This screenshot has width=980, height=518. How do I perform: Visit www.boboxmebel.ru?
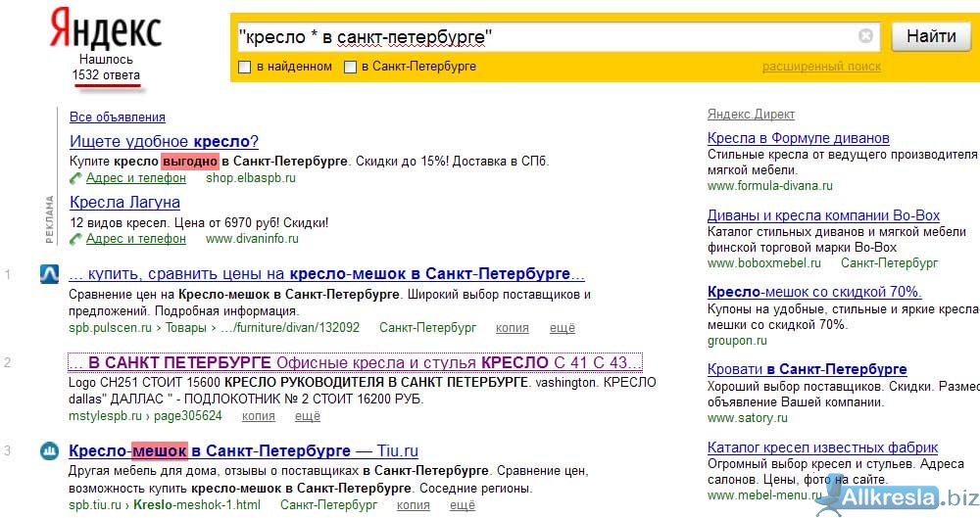763,262
